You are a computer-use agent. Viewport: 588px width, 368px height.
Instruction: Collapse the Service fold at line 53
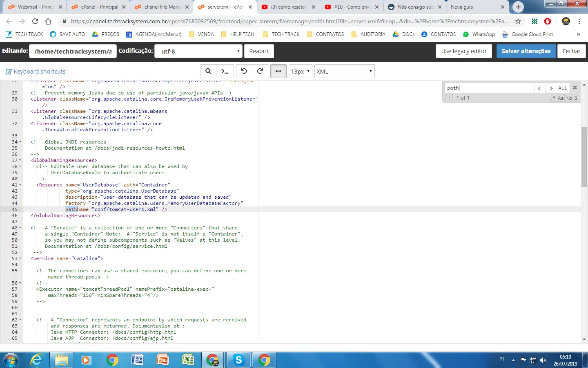pos(20,258)
